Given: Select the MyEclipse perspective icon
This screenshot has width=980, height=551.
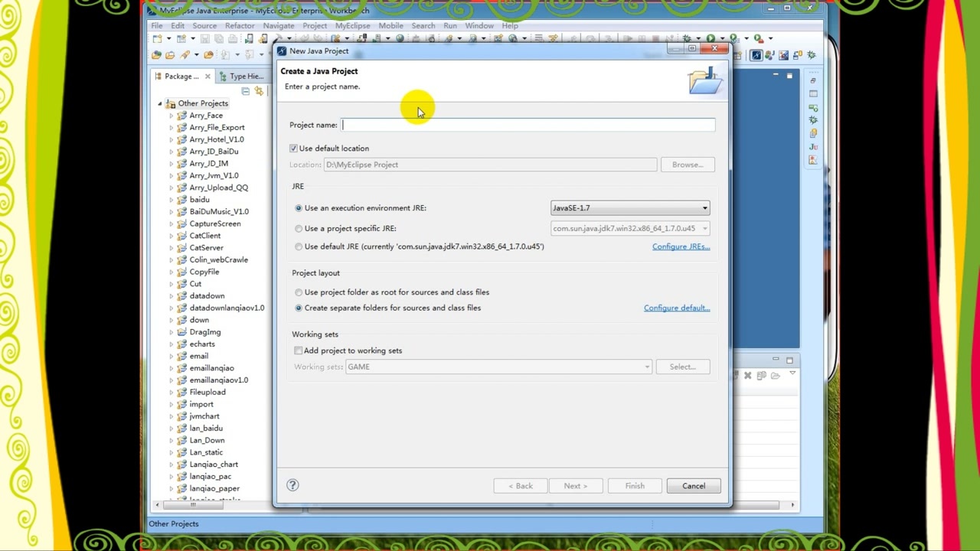Looking at the screenshot, I should coord(756,55).
